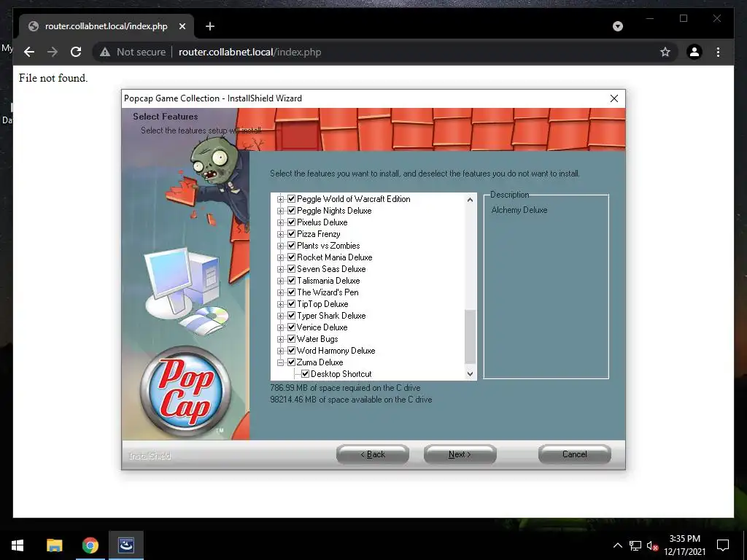Image resolution: width=747 pixels, height=560 pixels.
Task: Select The Wizard's Pen row
Action: pos(328,292)
